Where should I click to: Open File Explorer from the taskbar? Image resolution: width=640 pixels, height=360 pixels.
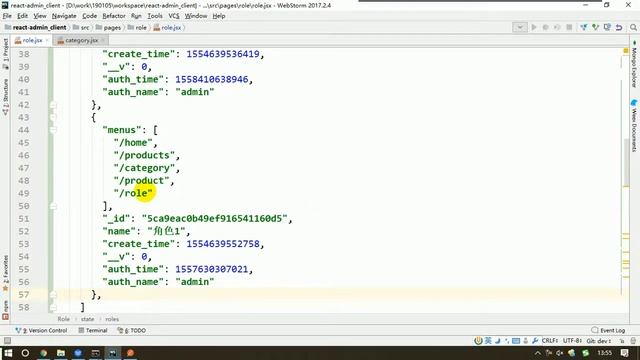61,353
